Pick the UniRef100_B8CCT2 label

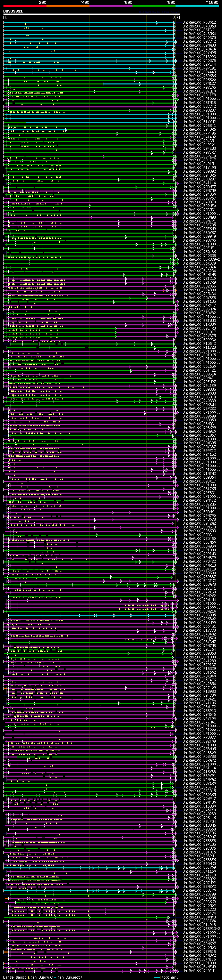[x=199, y=106]
